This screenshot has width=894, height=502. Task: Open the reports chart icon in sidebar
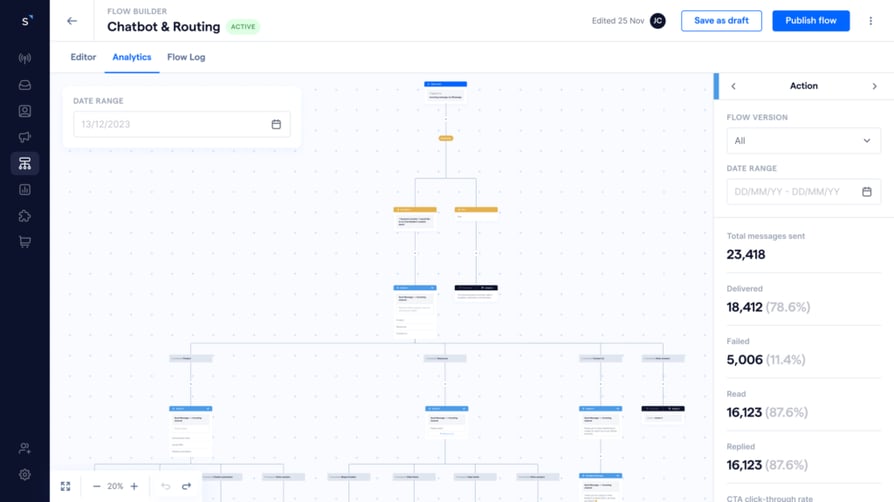(25, 190)
